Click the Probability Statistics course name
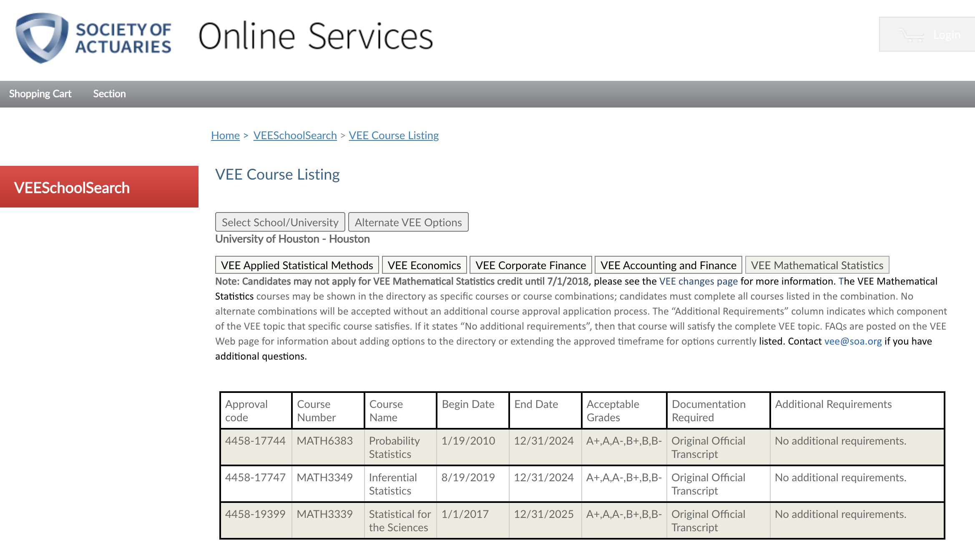Viewport: 975px width, 560px height. click(x=395, y=447)
